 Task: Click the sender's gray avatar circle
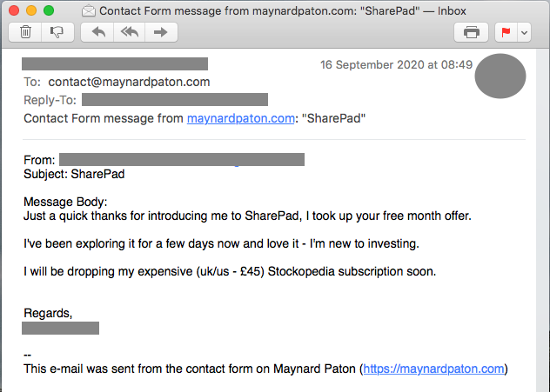click(x=500, y=76)
